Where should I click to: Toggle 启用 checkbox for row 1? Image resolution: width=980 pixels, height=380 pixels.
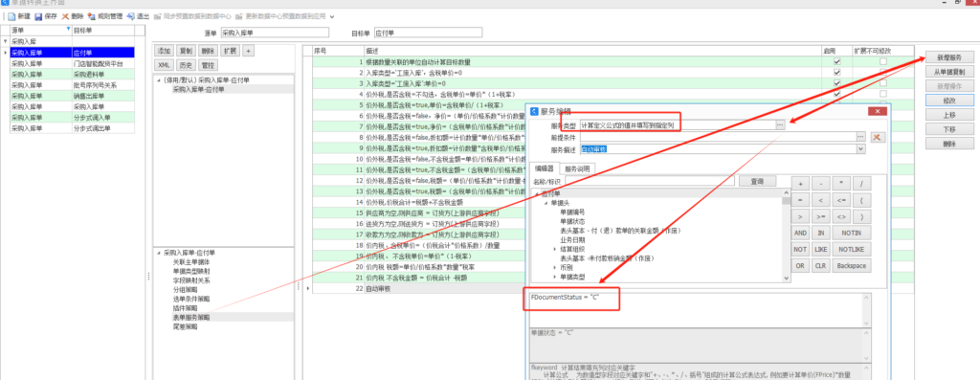pyautogui.click(x=836, y=62)
